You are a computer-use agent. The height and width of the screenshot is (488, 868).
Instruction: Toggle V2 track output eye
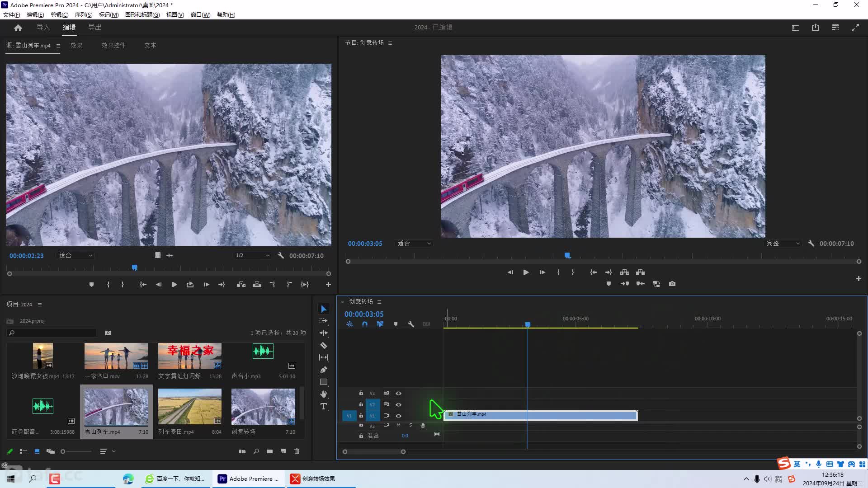[398, 404]
